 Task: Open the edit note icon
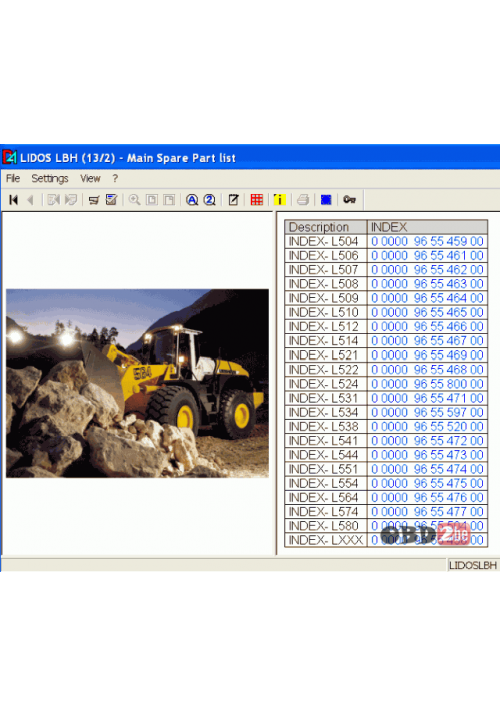coord(233,200)
